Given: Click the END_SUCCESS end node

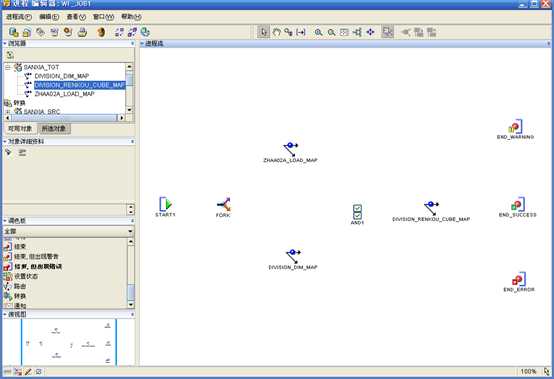Looking at the screenshot, I should coord(517,207).
